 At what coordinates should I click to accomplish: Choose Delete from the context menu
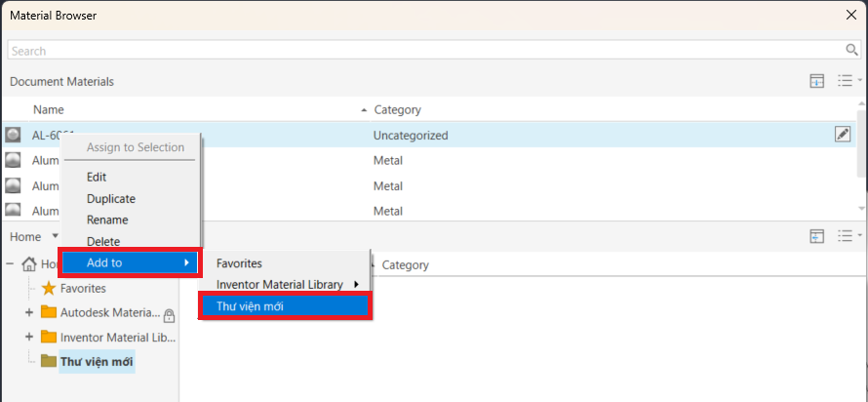point(103,241)
